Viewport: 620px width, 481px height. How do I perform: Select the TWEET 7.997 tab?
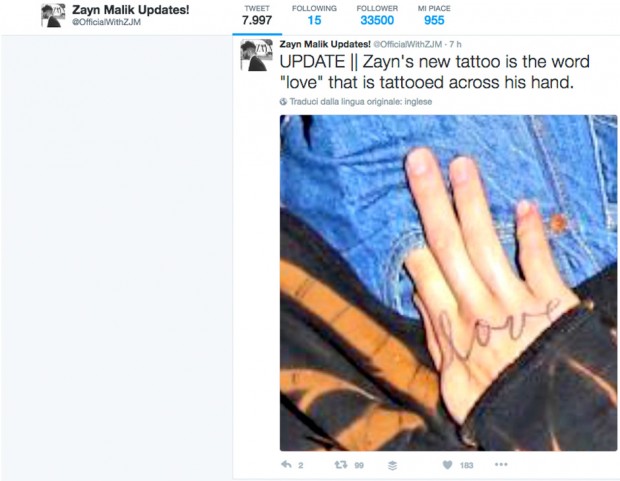[257, 16]
